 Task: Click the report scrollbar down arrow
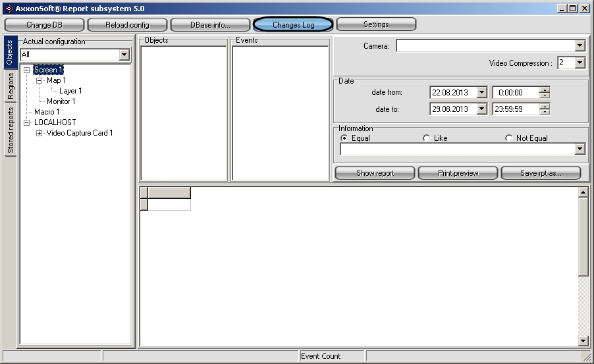(583, 341)
